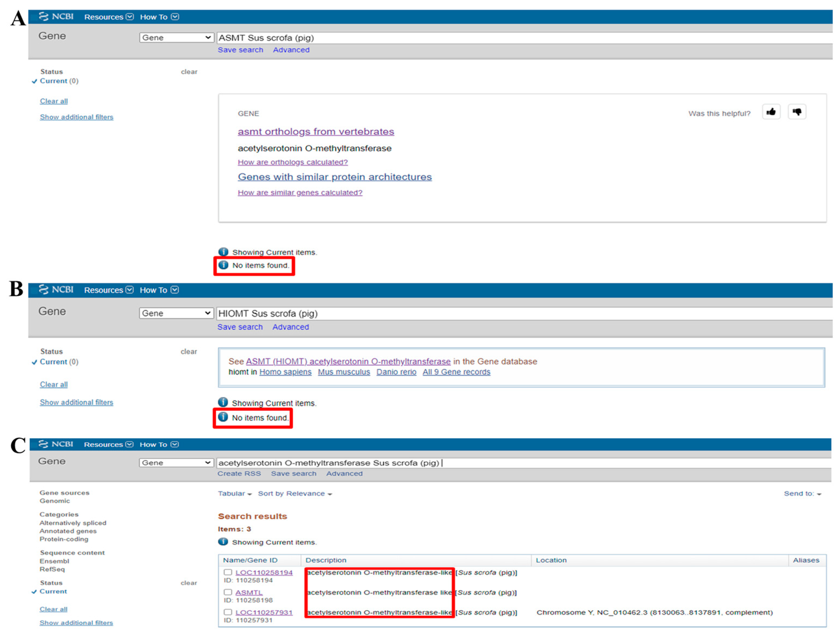Check the LOC110258194 result checkbox

[228, 572]
